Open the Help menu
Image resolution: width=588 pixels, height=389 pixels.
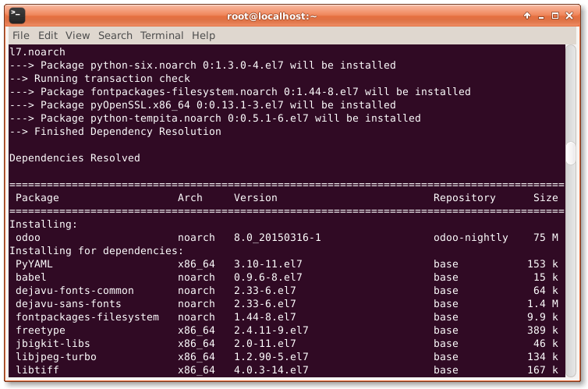pyautogui.click(x=204, y=35)
